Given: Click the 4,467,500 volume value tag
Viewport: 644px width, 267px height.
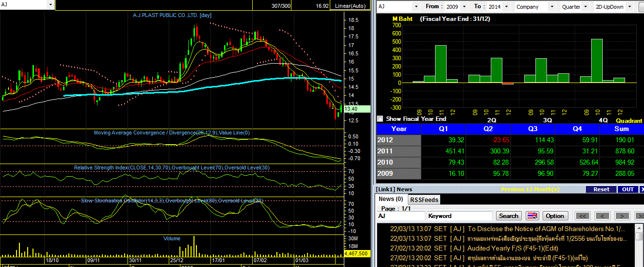Looking at the screenshot, I should [357, 253].
